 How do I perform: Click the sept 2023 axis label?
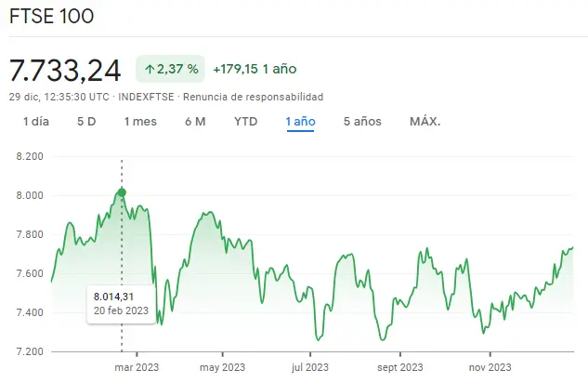pyautogui.click(x=400, y=367)
